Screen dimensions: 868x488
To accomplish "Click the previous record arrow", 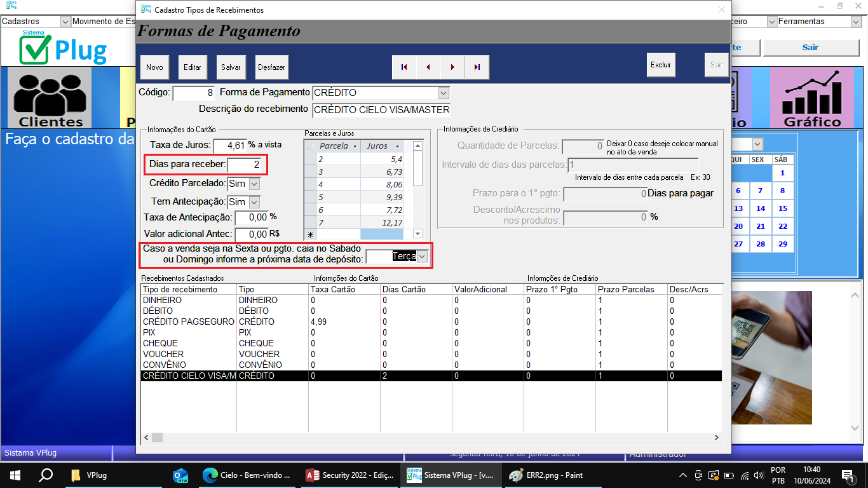I will tap(428, 67).
